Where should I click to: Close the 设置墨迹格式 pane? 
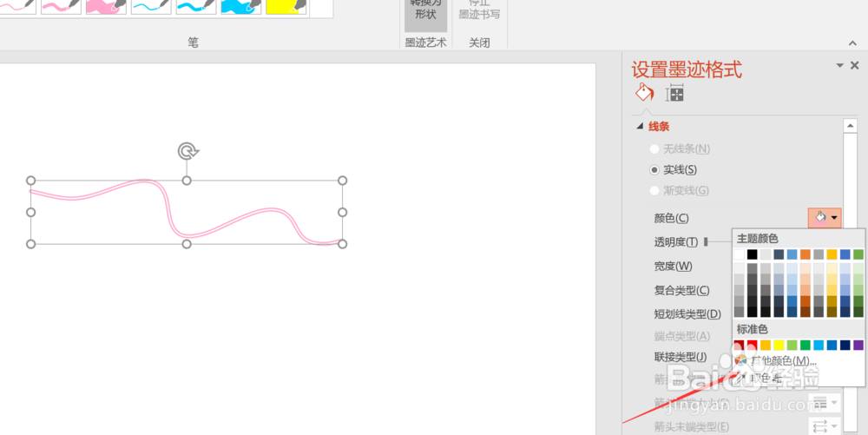[855, 65]
